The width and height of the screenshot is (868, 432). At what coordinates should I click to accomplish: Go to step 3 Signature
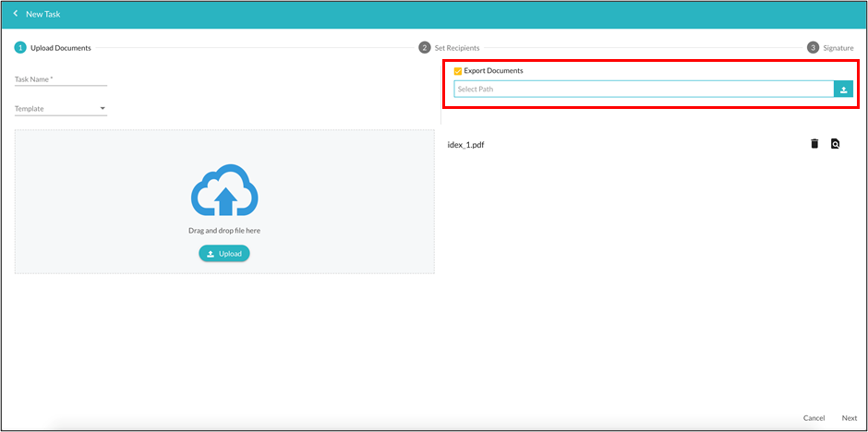830,48
